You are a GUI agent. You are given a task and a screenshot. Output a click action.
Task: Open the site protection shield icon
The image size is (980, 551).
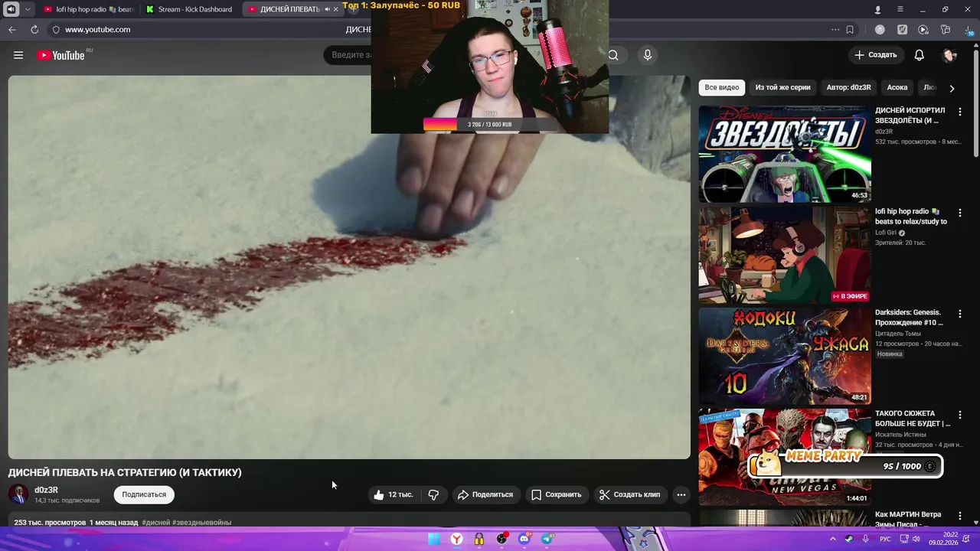pyautogui.click(x=55, y=30)
